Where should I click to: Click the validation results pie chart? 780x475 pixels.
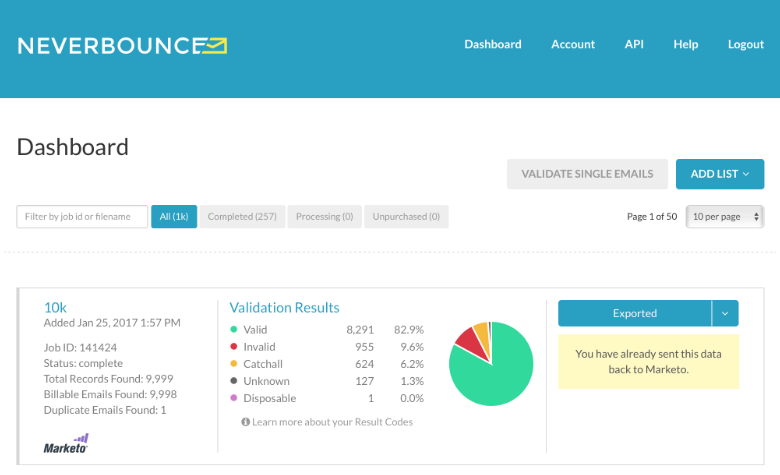pyautogui.click(x=491, y=364)
